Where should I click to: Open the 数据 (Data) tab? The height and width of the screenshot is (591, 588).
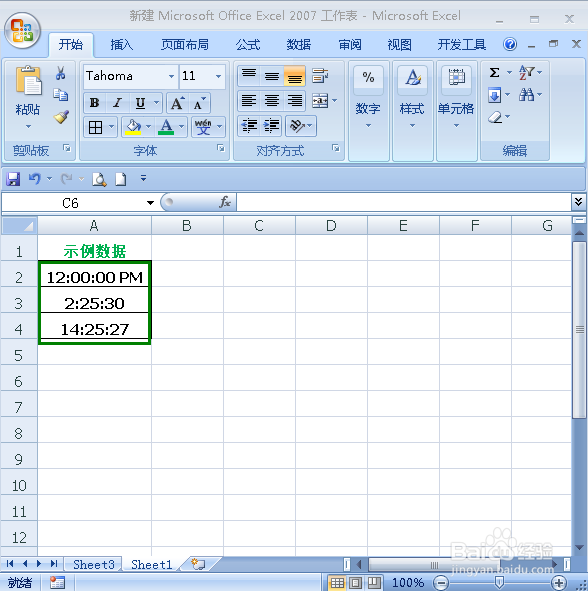(299, 44)
